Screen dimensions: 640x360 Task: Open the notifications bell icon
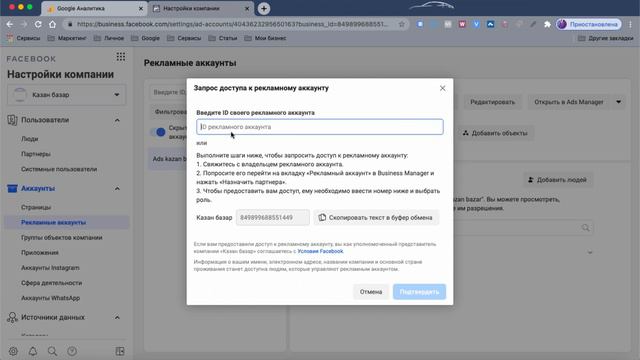coord(33,351)
